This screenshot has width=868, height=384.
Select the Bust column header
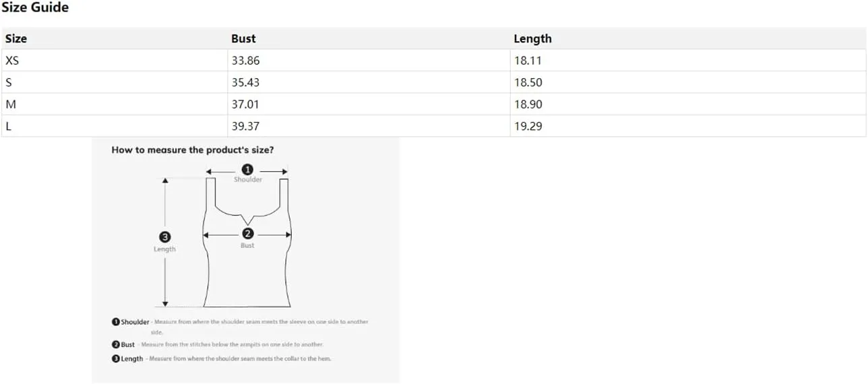pyautogui.click(x=243, y=38)
